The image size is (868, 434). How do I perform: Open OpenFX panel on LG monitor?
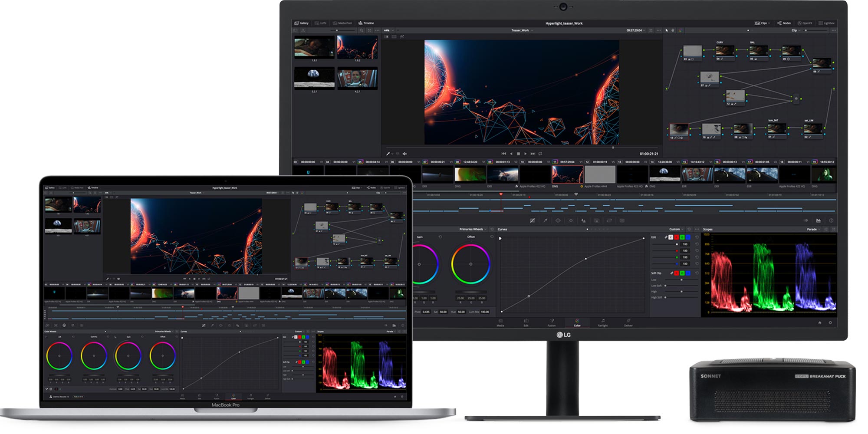[805, 23]
